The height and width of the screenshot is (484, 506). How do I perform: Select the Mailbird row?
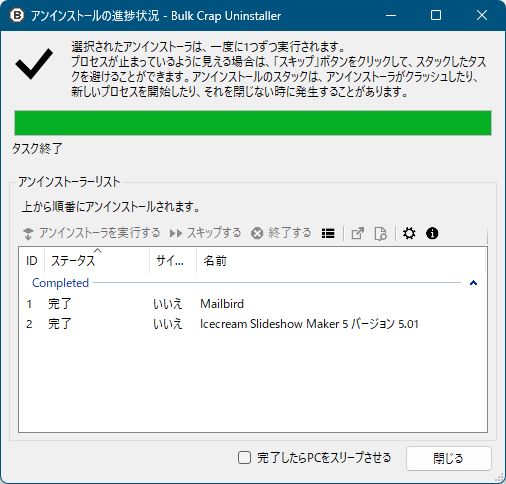click(x=253, y=304)
